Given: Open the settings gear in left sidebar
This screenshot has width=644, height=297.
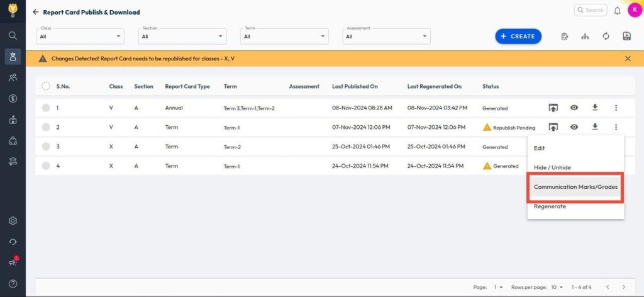Looking at the screenshot, I should point(13,221).
